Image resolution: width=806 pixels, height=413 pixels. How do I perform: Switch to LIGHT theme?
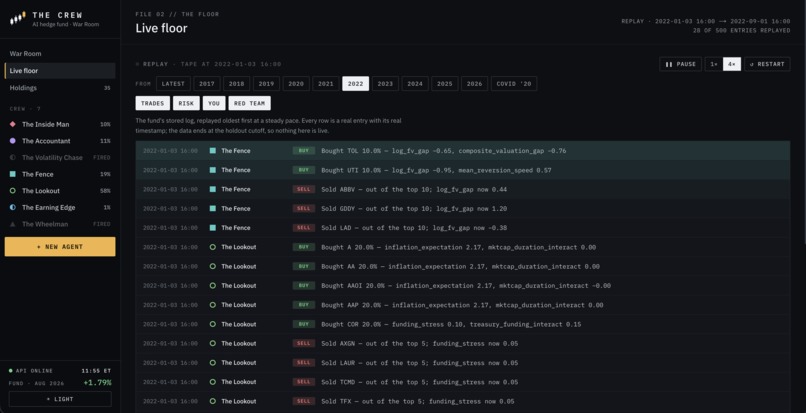pos(60,399)
